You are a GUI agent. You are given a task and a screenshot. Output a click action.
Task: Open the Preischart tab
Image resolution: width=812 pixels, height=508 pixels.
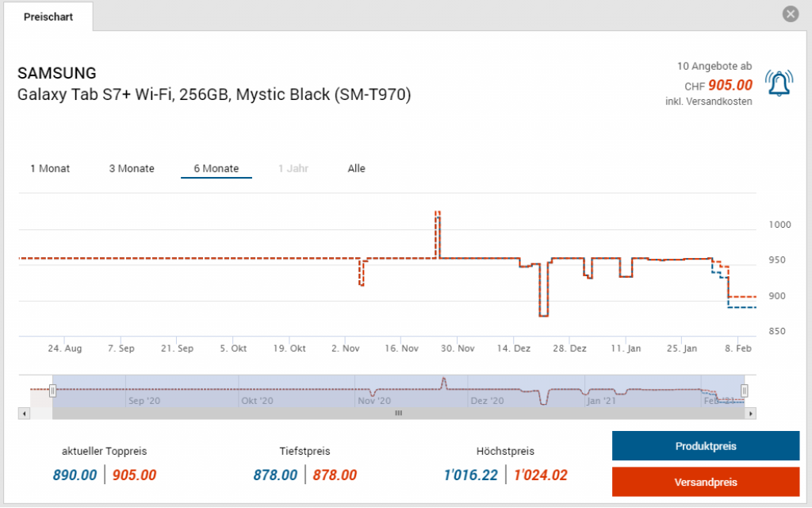[48, 17]
